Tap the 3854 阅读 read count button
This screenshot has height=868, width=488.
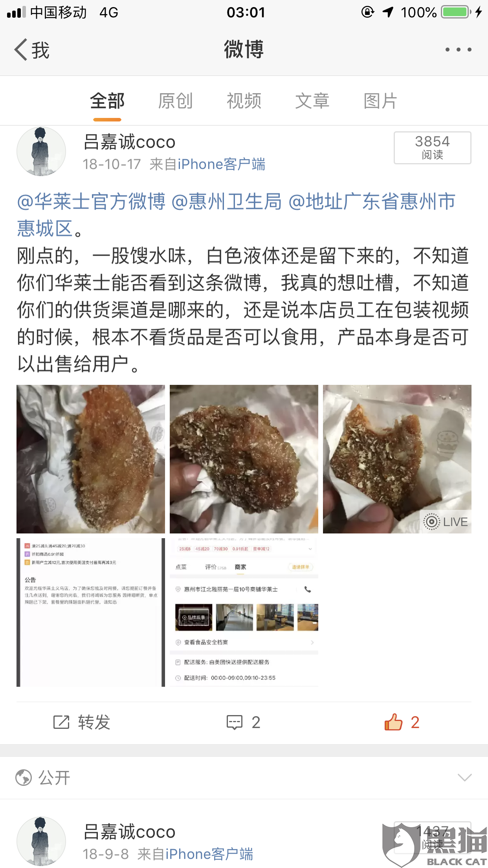433,148
